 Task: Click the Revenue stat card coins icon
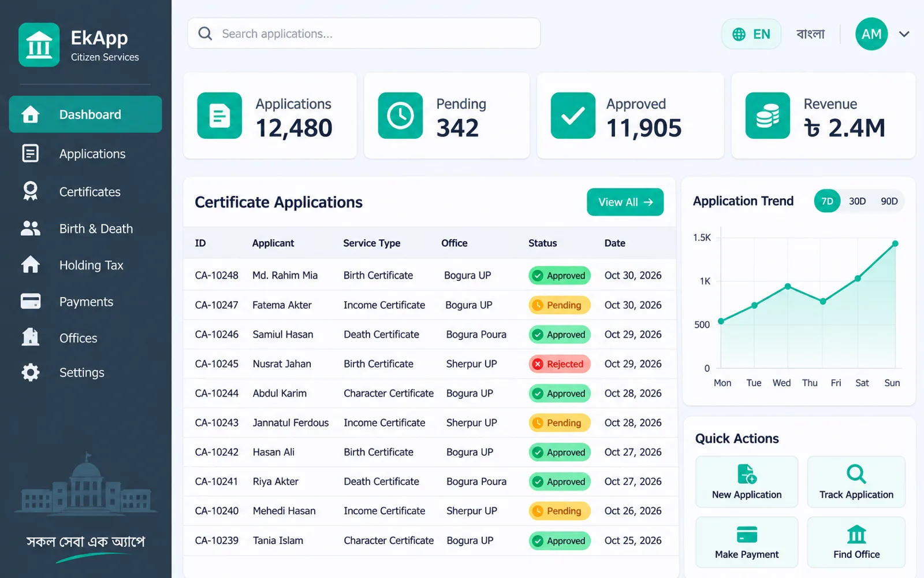[x=767, y=116]
